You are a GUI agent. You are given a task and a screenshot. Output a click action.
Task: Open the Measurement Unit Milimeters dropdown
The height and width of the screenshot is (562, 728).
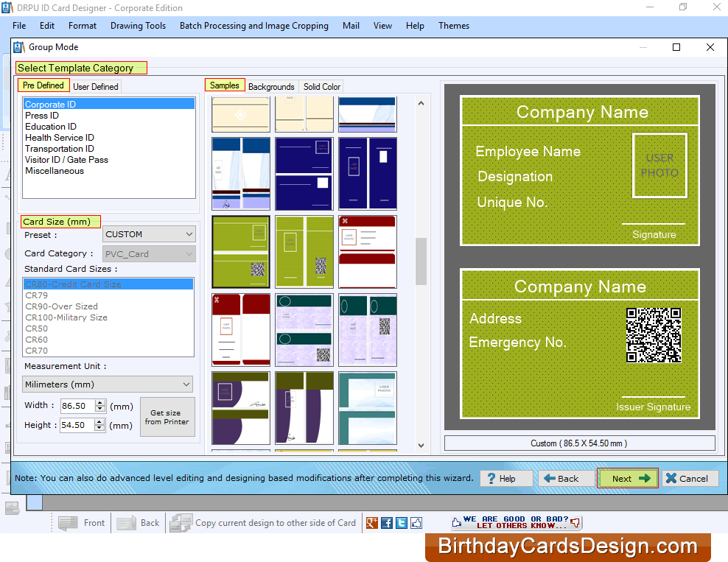(108, 384)
